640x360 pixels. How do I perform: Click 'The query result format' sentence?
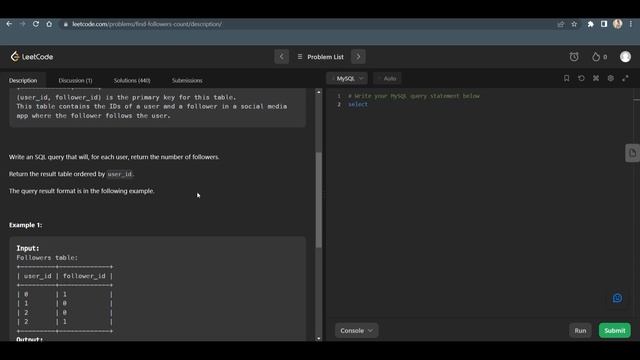82,191
